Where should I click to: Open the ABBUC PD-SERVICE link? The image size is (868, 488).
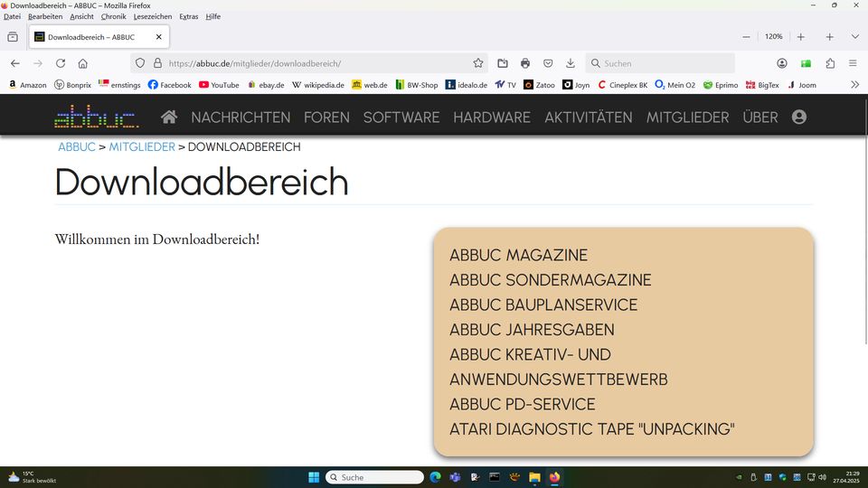pyautogui.click(x=522, y=404)
